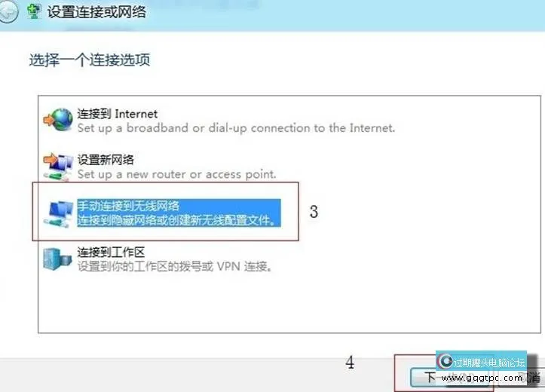Click the empty area of connection options list
The image size is (545, 392).
(289, 302)
